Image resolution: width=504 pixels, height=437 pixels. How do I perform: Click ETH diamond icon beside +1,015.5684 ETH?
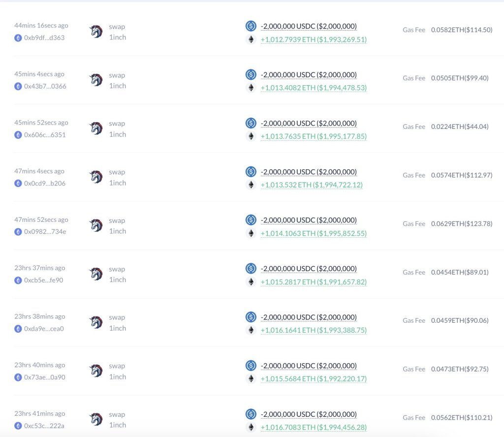pos(251,378)
